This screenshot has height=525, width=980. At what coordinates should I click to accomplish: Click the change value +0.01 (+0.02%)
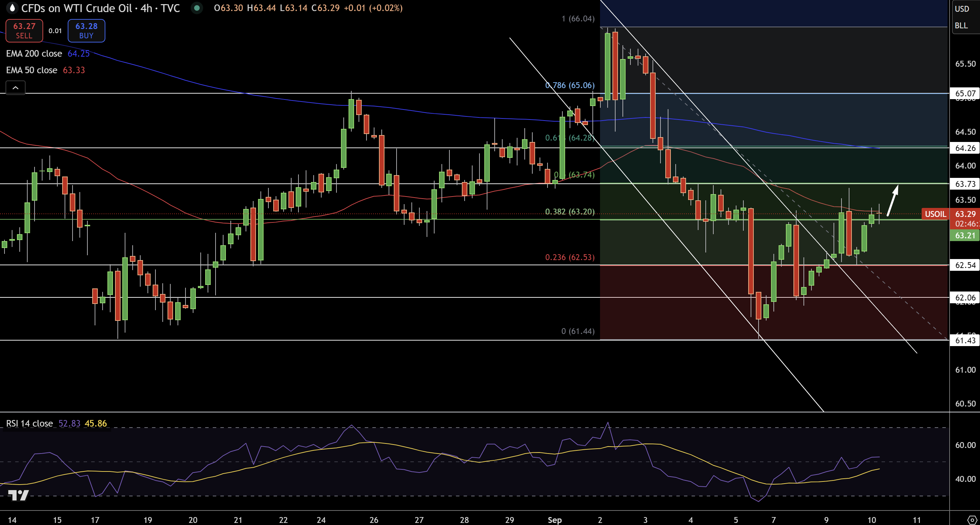point(373,8)
